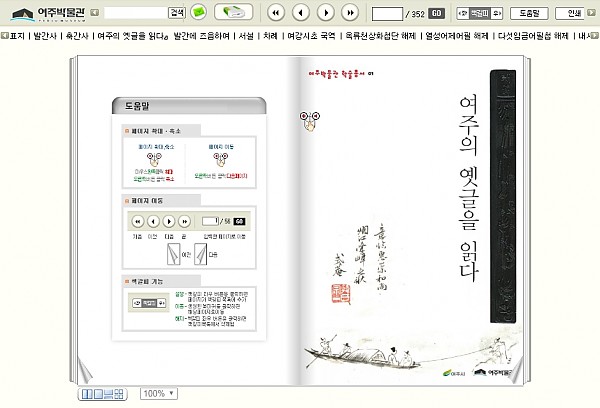The width and height of the screenshot is (600, 408).
Task: Select the stacked-rows view icon
Action: coord(108,394)
